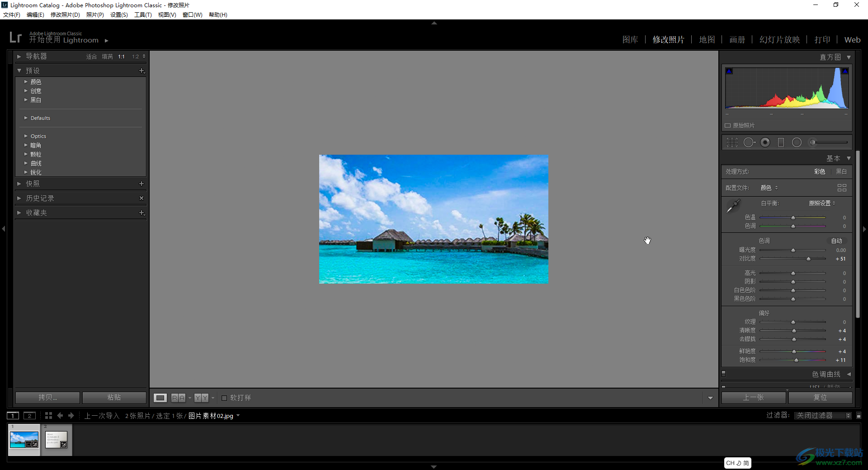Screen dimensions: 868x470
Task: Go back with the filmstrip left arrow
Action: [x=60, y=415]
